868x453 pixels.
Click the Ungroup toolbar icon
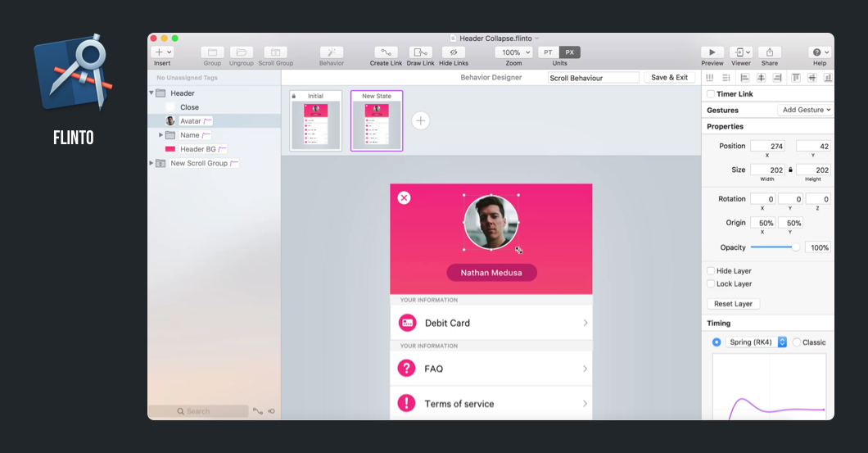tap(242, 52)
